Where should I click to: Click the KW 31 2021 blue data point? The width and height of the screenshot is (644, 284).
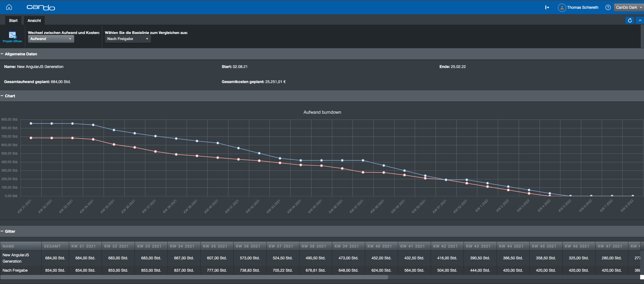31,124
